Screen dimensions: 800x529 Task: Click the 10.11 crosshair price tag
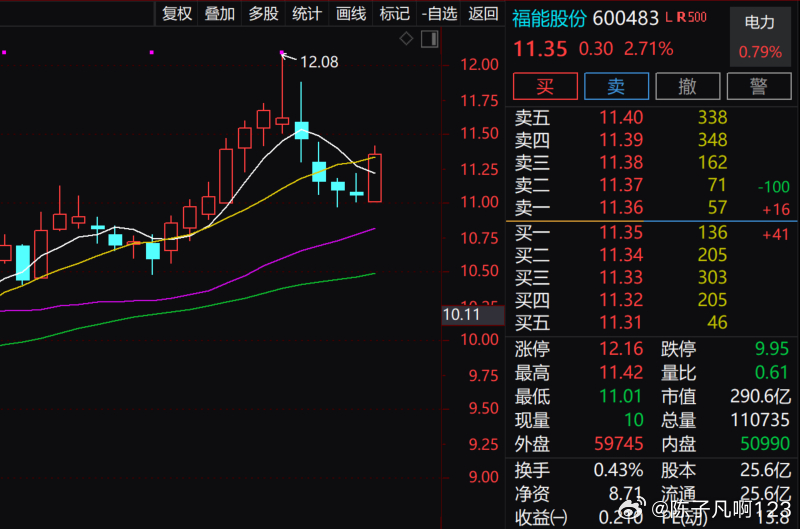[x=472, y=315]
